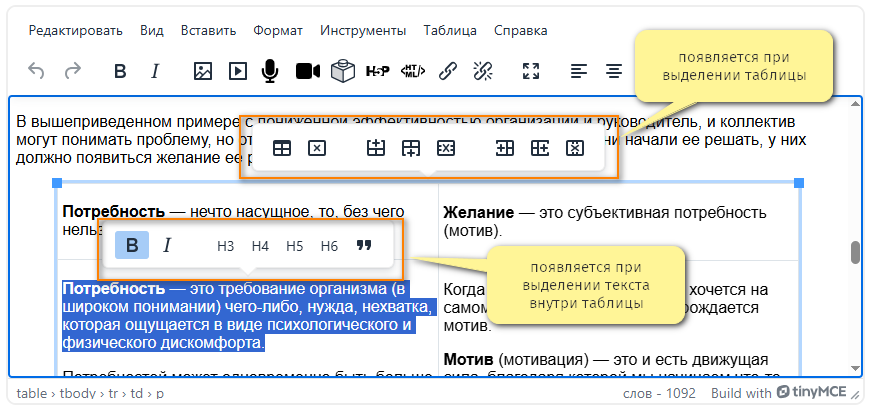This screenshot has width=878, height=416.
Task: Insert media with the play-box icon
Action: pos(237,71)
